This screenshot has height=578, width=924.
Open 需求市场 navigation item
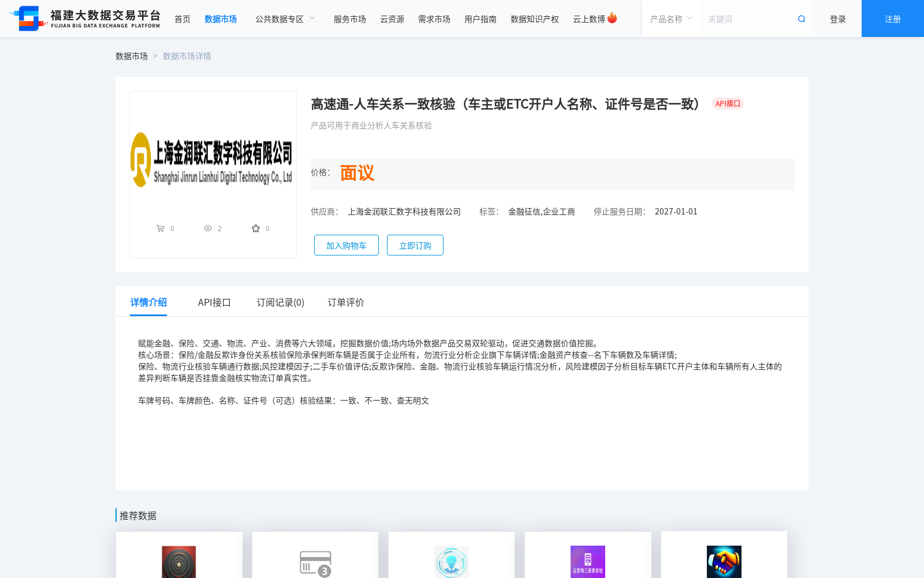(x=434, y=19)
